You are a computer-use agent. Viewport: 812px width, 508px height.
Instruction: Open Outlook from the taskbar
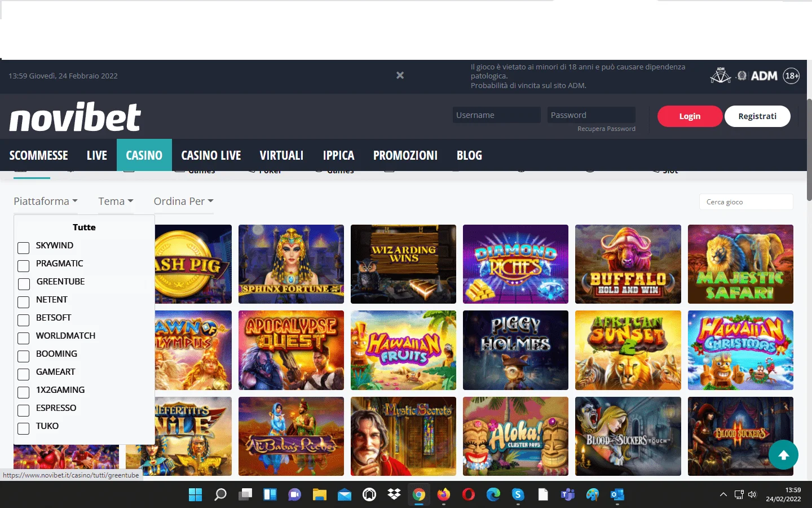pyautogui.click(x=617, y=495)
